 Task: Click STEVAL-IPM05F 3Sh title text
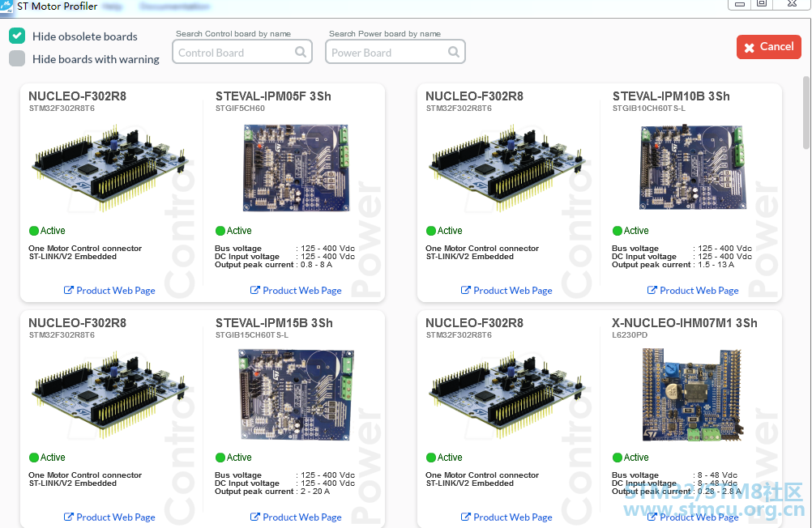(273, 96)
